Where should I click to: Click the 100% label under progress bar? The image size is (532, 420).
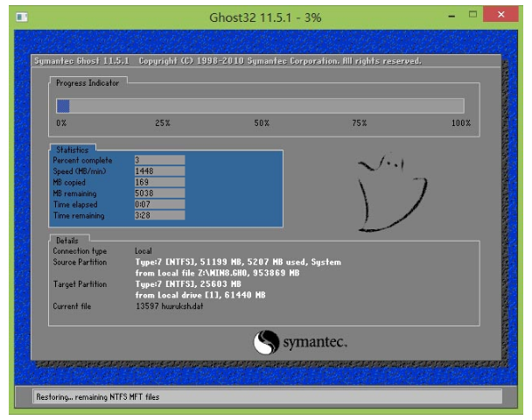pyautogui.click(x=460, y=123)
